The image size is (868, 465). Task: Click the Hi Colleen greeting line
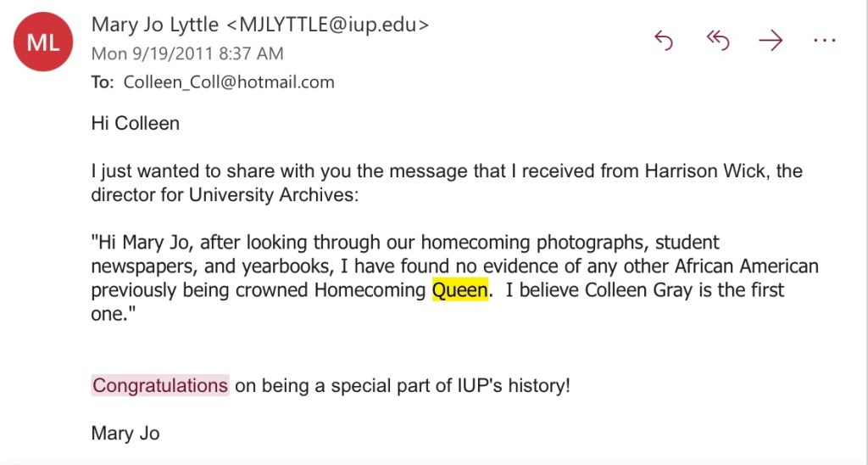coord(136,123)
